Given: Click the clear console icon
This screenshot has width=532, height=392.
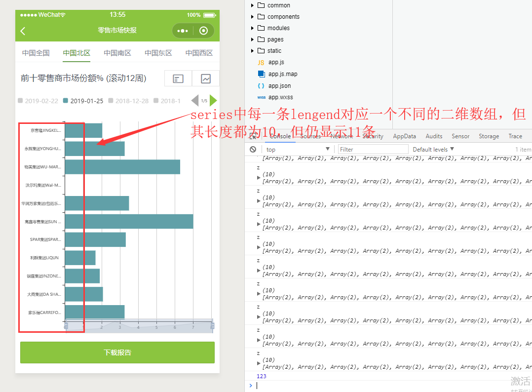Looking at the screenshot, I should [x=253, y=149].
